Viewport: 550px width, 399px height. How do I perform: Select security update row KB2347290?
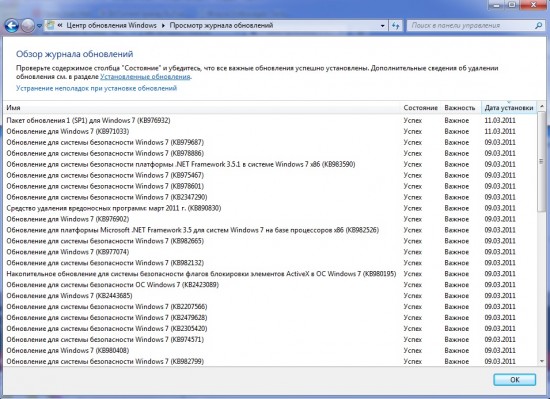(x=270, y=197)
